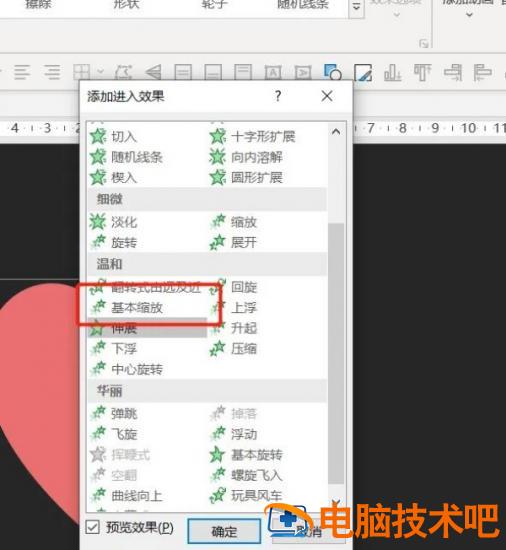Click the box icon with top lines
Image resolution: width=506 pixels, height=550 pixels.
(x=243, y=73)
